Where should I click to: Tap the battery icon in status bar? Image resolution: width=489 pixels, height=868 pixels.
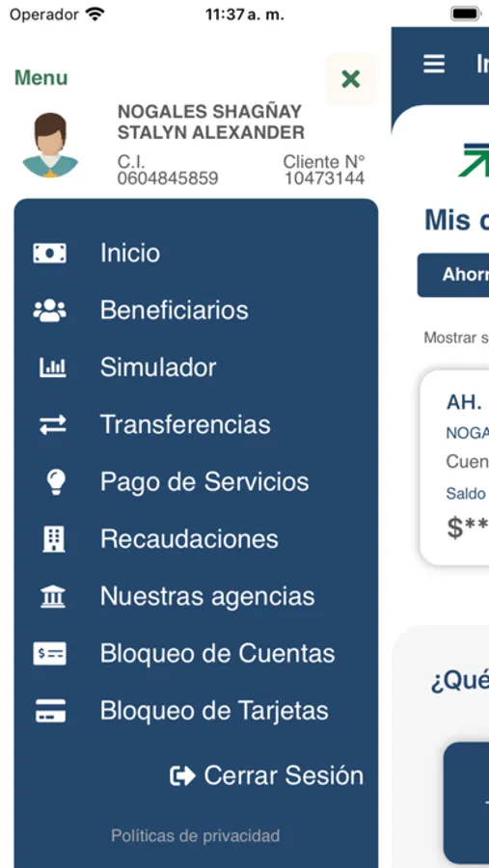tap(466, 14)
